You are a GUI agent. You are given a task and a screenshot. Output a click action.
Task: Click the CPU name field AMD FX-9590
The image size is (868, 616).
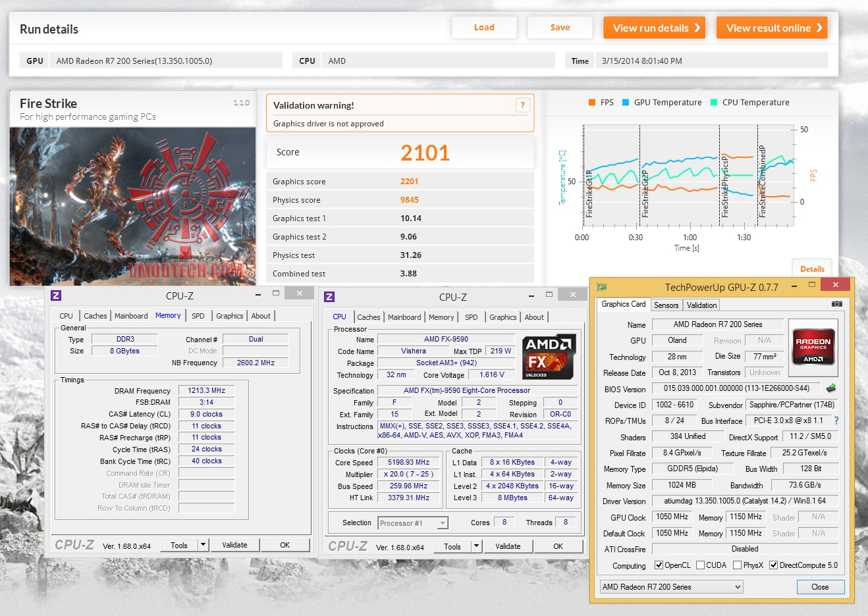(446, 340)
